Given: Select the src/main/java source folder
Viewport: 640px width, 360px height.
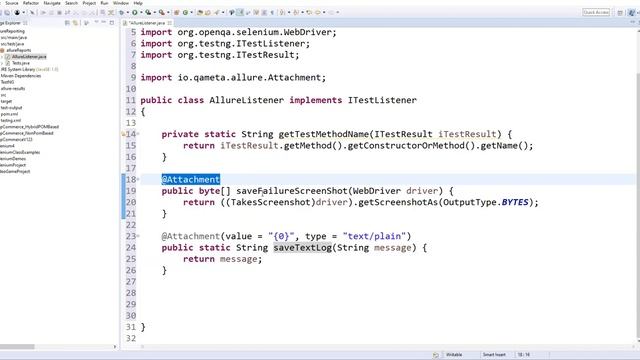Looking at the screenshot, I should (x=13, y=38).
